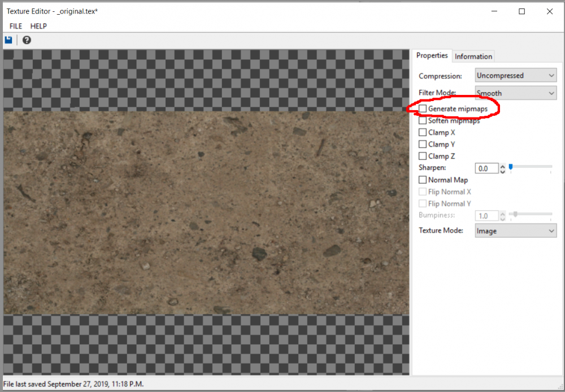Screen dimensions: 565x392
Task: Open the FILE menu
Action: [15, 26]
